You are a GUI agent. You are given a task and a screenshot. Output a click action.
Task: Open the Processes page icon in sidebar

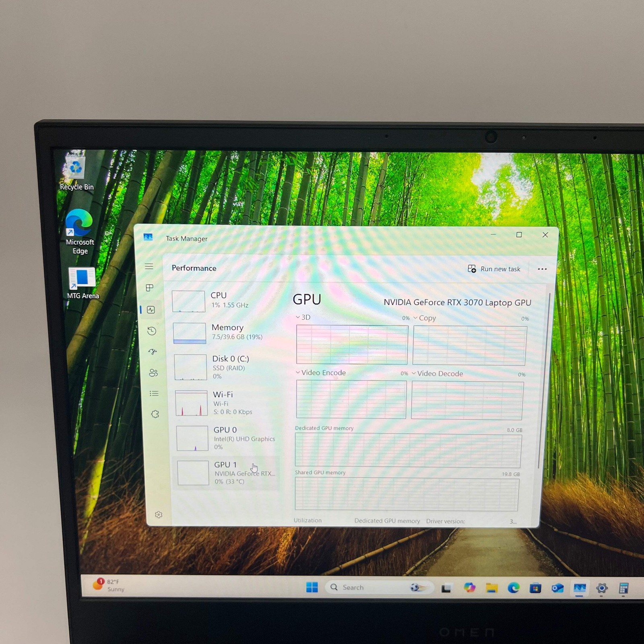click(x=150, y=288)
